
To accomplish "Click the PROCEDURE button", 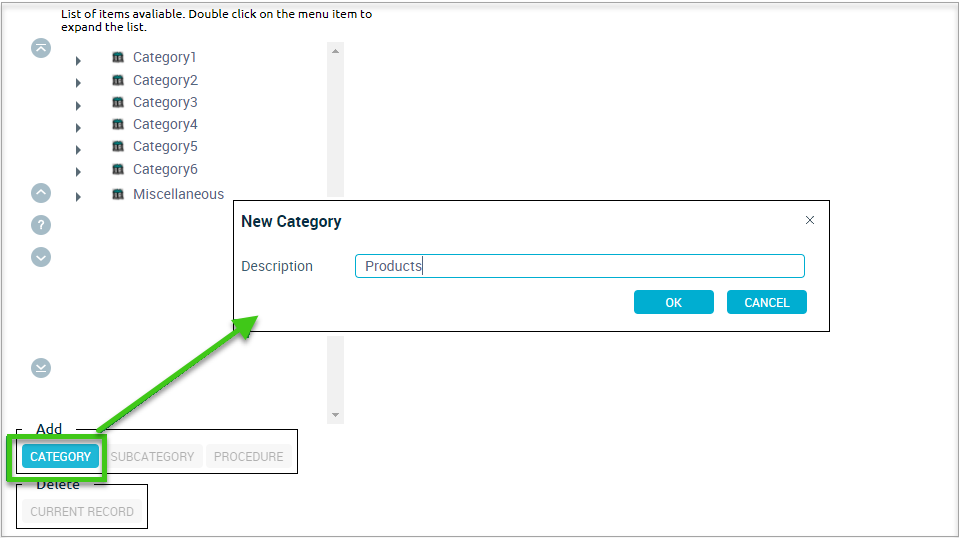I will (x=248, y=457).
